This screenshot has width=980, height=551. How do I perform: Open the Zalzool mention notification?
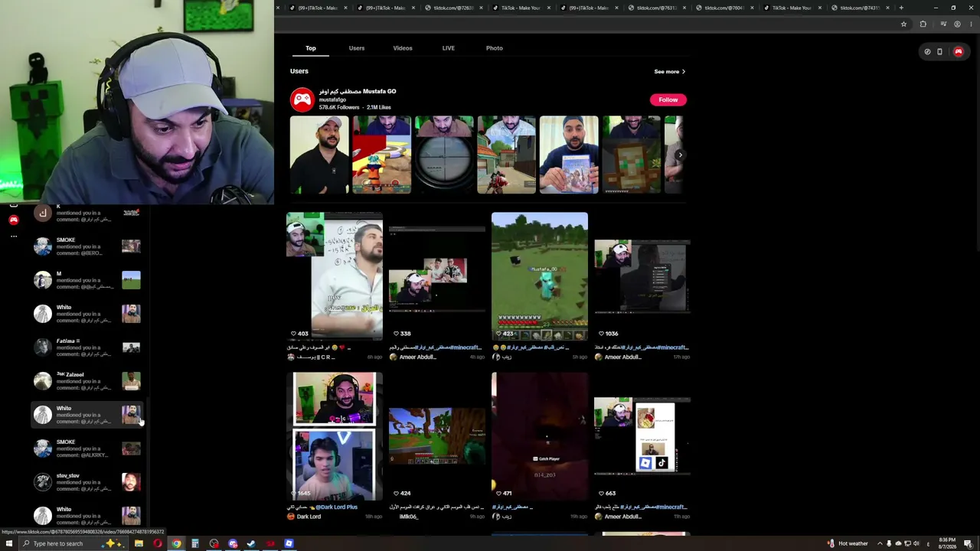87,381
